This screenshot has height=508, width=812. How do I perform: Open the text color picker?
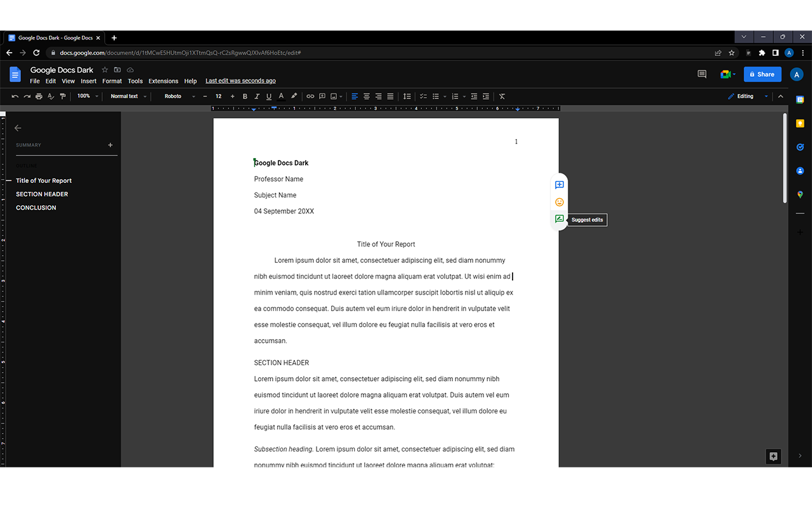click(x=281, y=97)
